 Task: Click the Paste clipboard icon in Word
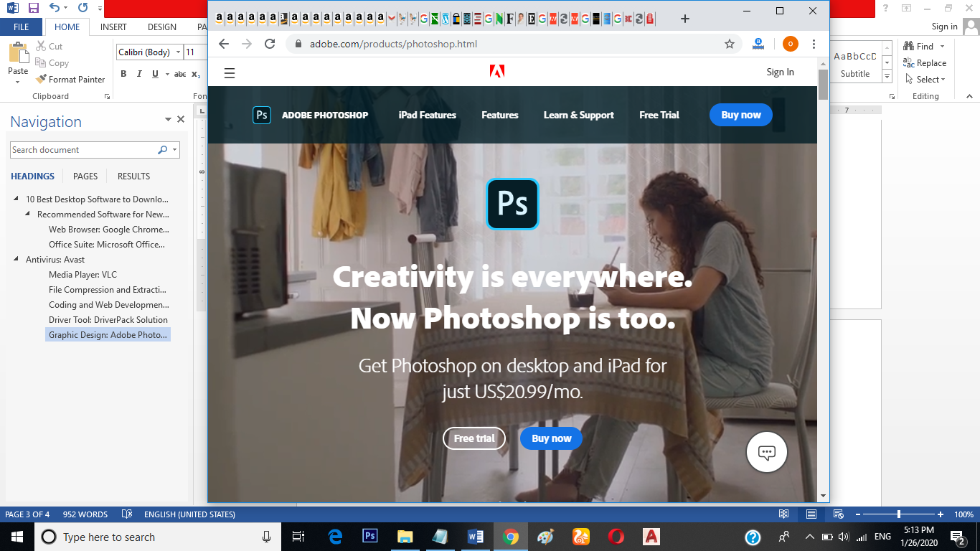tap(18, 53)
